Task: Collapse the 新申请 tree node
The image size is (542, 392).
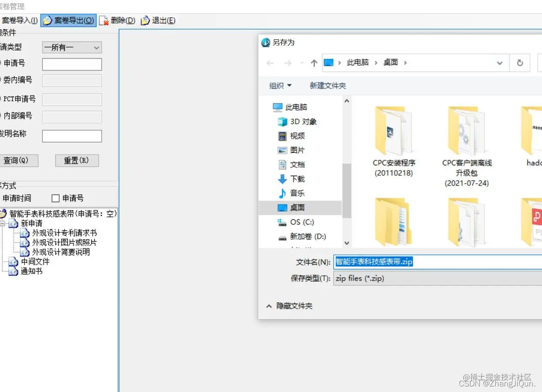Action: click(x=2, y=224)
